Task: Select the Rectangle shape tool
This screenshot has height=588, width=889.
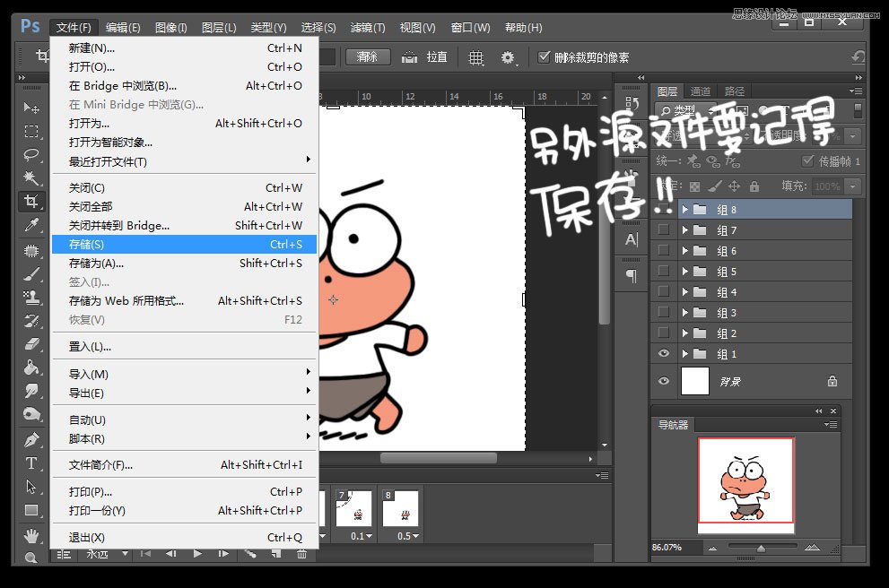Action: coord(31,510)
